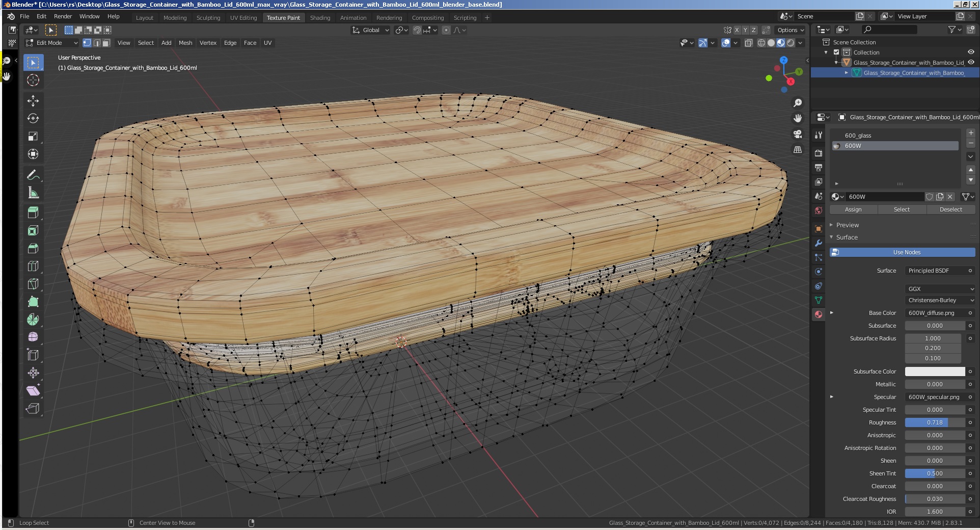The height and width of the screenshot is (530, 980).
Task: Open the Options dropdown
Action: (791, 30)
